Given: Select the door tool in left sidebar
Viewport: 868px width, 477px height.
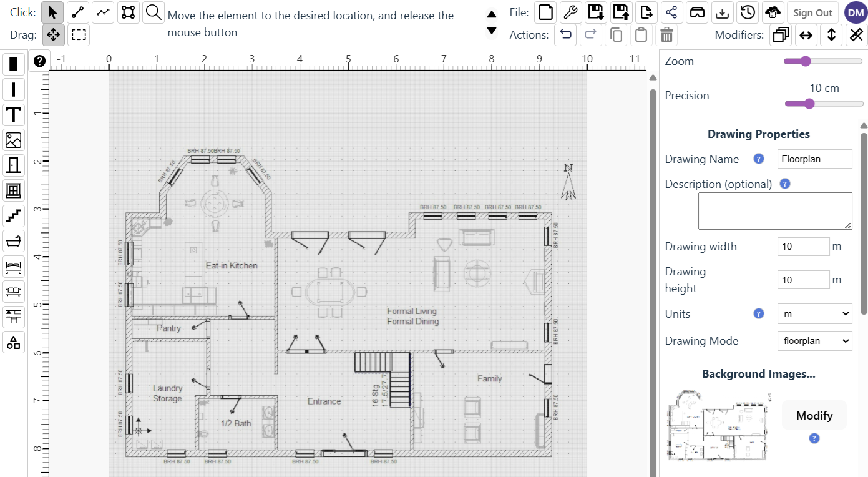Looking at the screenshot, I should (14, 165).
